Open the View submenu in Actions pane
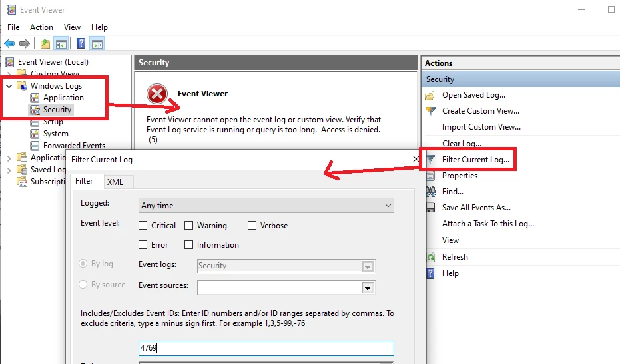 (x=450, y=240)
